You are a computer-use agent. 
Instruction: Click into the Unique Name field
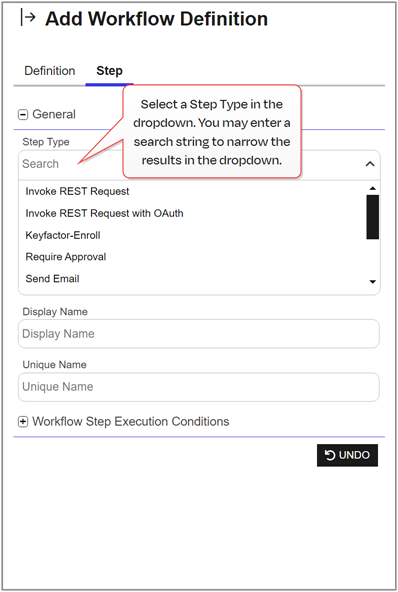199,387
